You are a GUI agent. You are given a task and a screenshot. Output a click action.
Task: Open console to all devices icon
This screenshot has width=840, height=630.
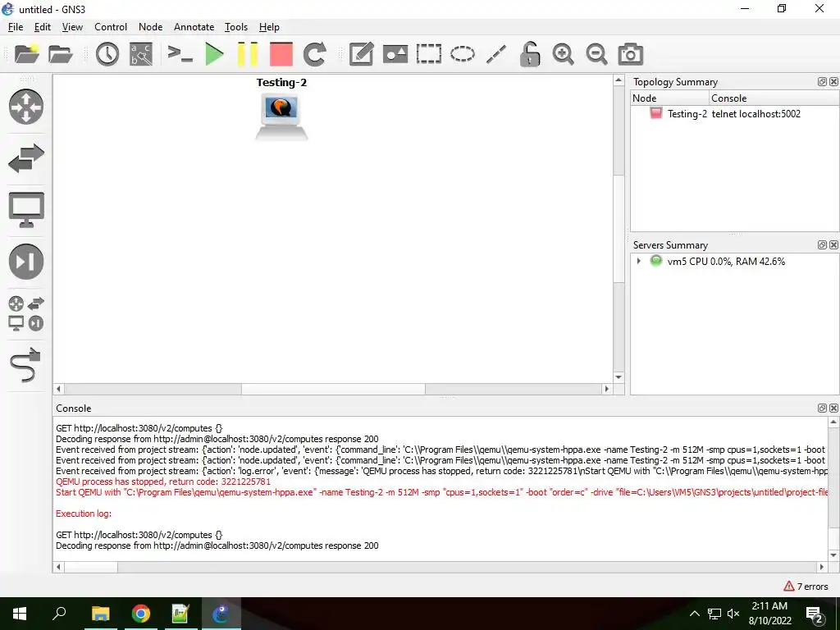click(180, 53)
